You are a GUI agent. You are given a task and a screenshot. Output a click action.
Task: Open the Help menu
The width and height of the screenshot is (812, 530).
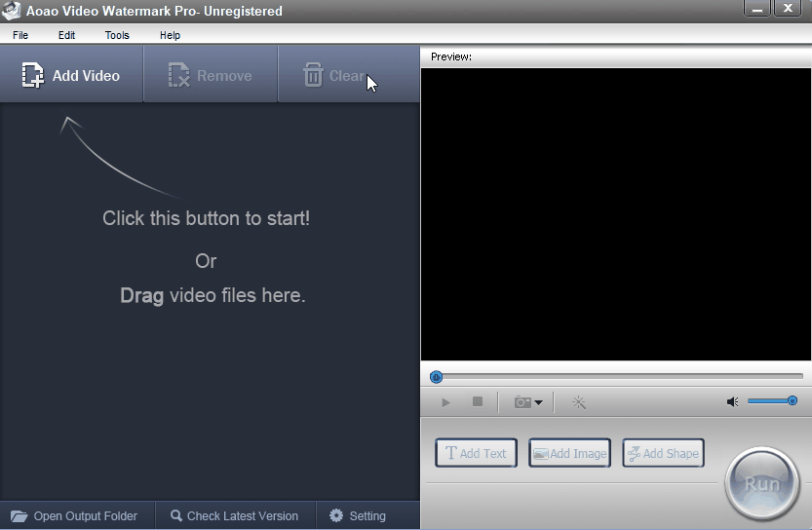170,35
